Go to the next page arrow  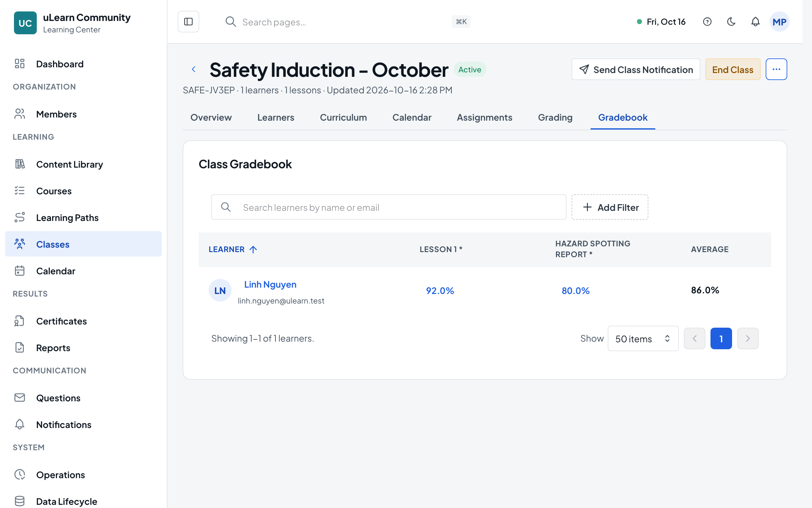(748, 339)
